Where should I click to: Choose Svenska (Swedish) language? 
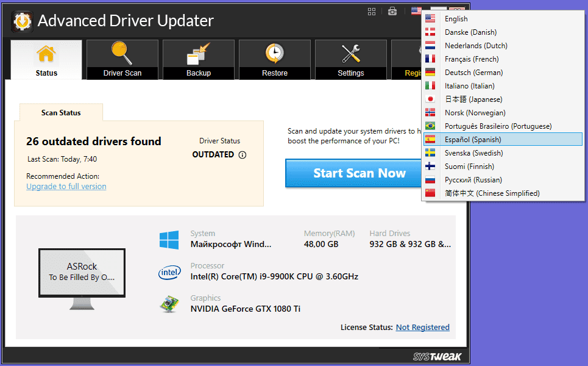tap(503, 153)
